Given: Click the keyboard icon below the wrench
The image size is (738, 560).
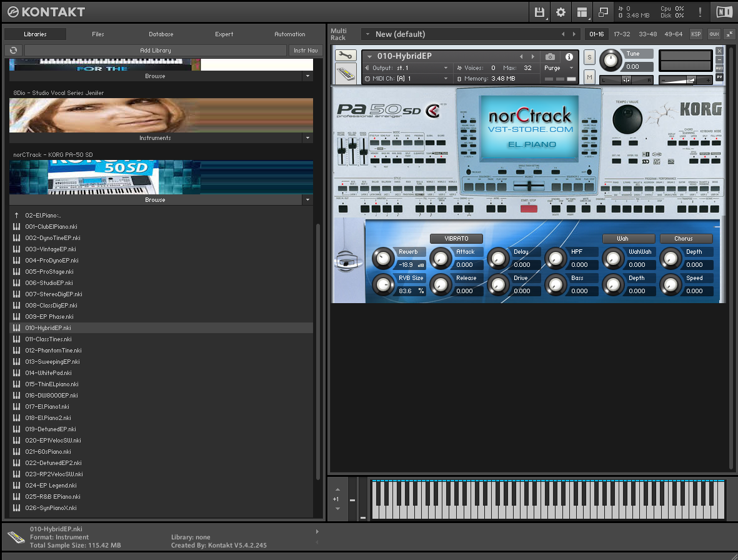Looking at the screenshot, I should (346, 73).
